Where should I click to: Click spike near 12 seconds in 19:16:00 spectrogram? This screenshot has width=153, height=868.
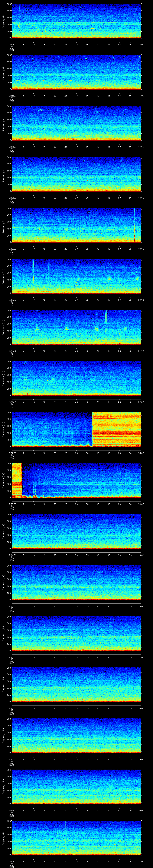pos(37,123)
